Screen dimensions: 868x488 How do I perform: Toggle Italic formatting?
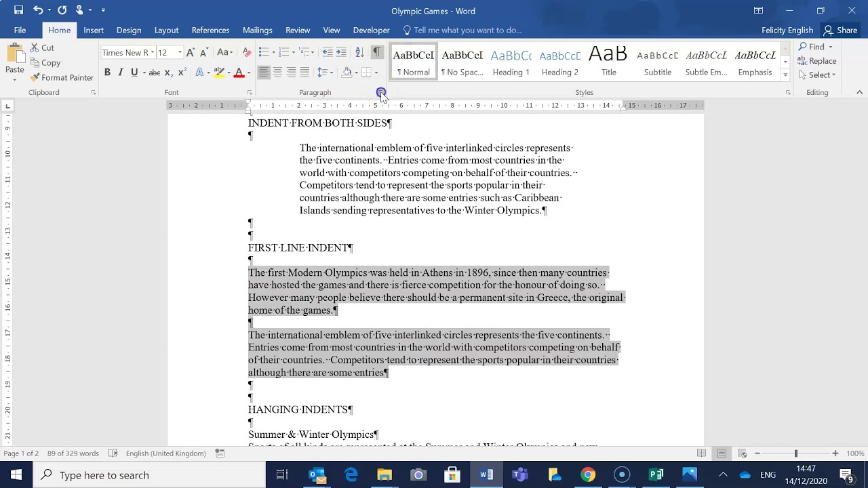[x=121, y=73]
